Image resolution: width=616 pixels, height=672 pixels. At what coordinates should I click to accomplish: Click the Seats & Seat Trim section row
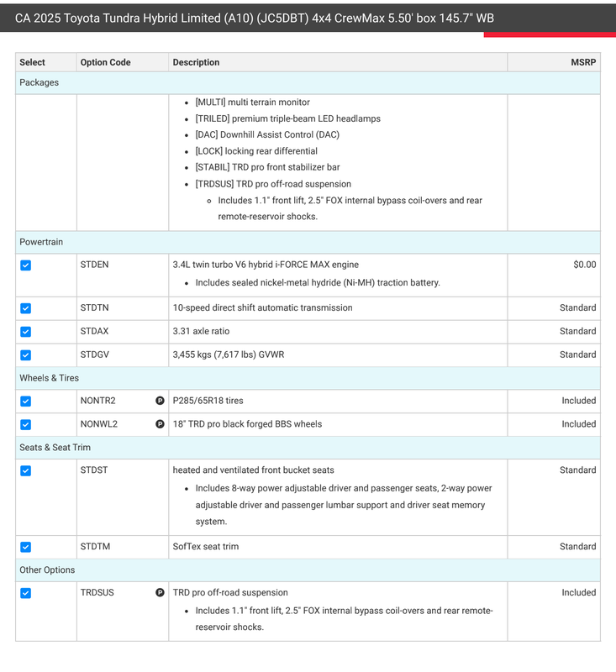coord(308,448)
